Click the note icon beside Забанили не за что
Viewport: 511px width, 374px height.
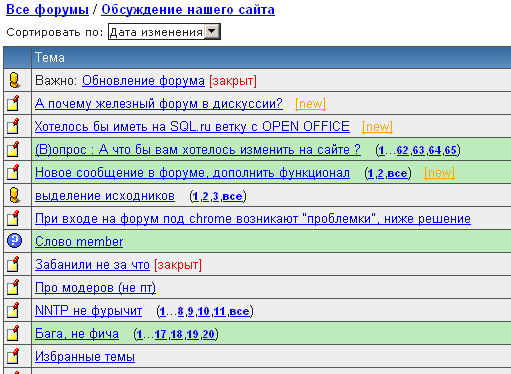(x=13, y=264)
